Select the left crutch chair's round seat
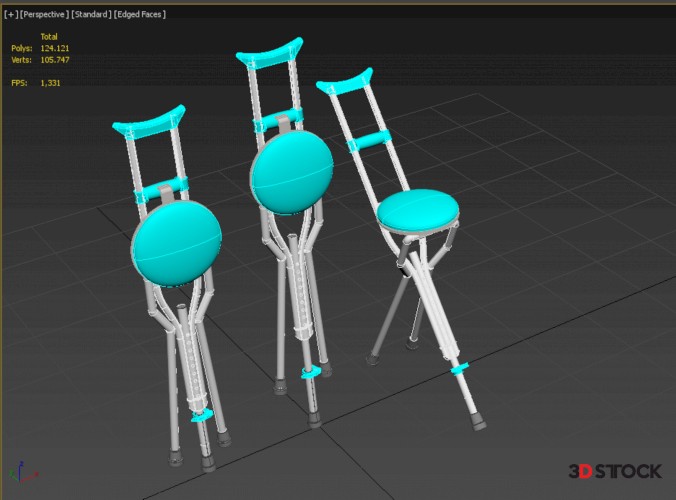676x500 pixels. coord(177,244)
